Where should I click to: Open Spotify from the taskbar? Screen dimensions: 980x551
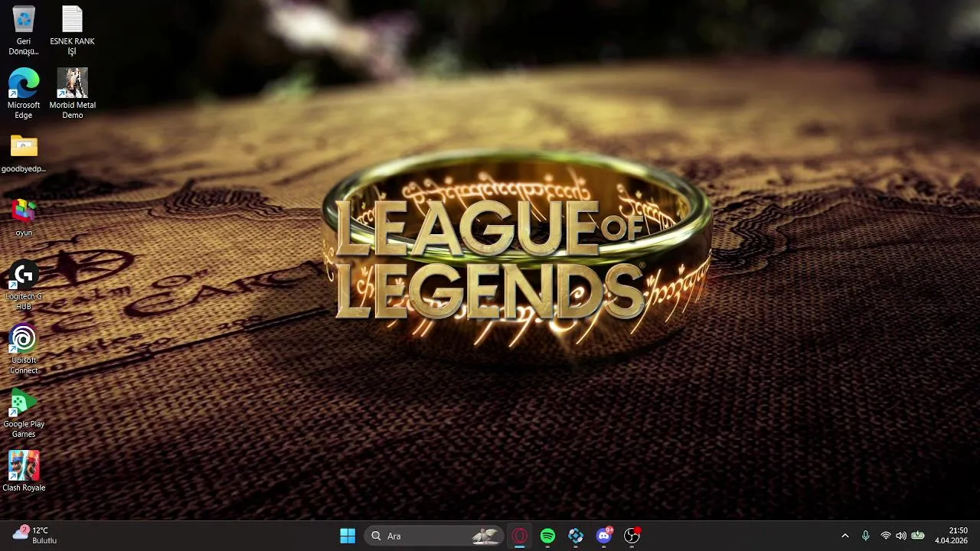point(547,536)
